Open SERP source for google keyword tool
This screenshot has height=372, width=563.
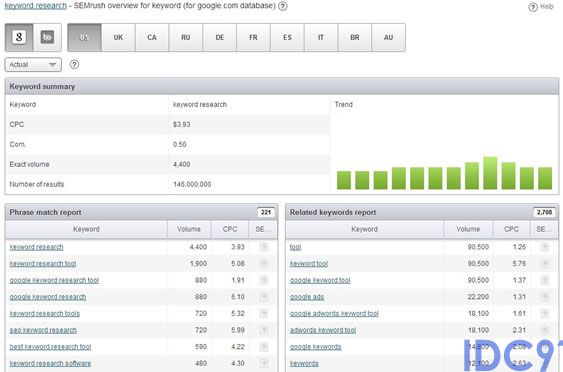(545, 280)
